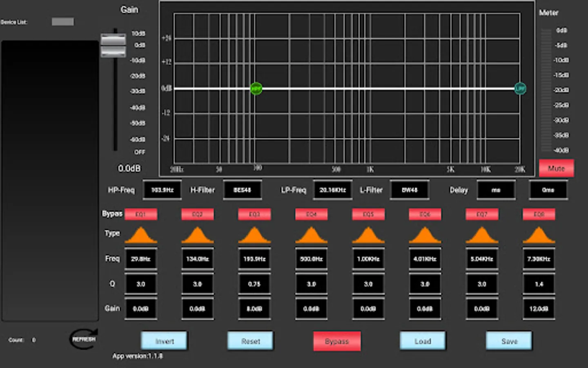
Task: Click the green HPF node on the graph
Action: (x=256, y=88)
